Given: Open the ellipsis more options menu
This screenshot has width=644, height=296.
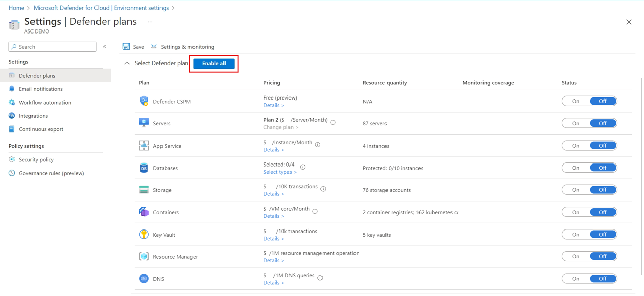Looking at the screenshot, I should pyautogui.click(x=150, y=22).
